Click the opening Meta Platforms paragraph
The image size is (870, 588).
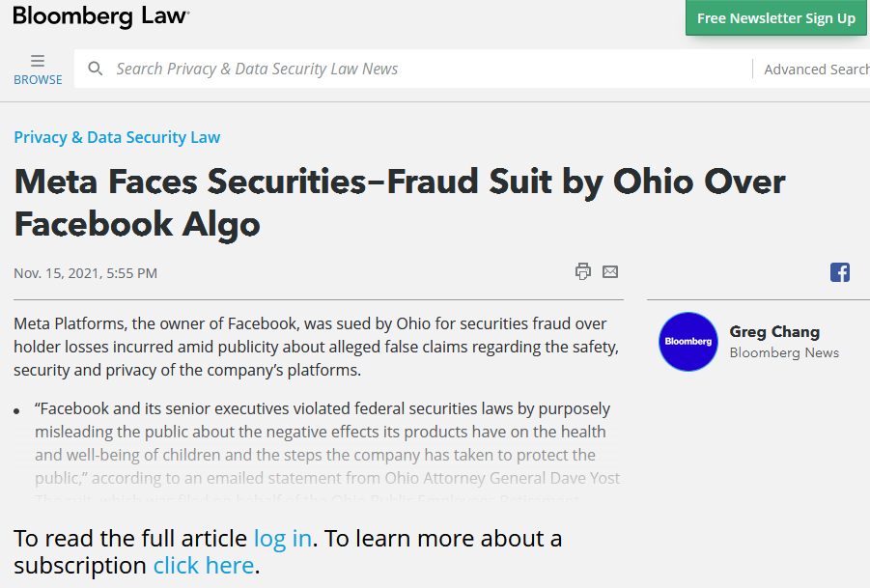click(x=317, y=347)
